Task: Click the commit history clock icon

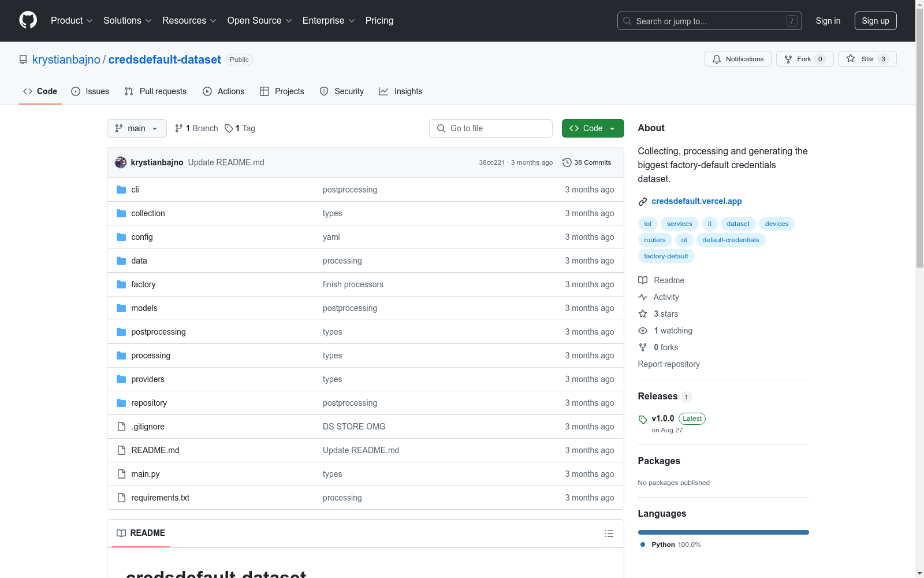Action: click(x=567, y=162)
